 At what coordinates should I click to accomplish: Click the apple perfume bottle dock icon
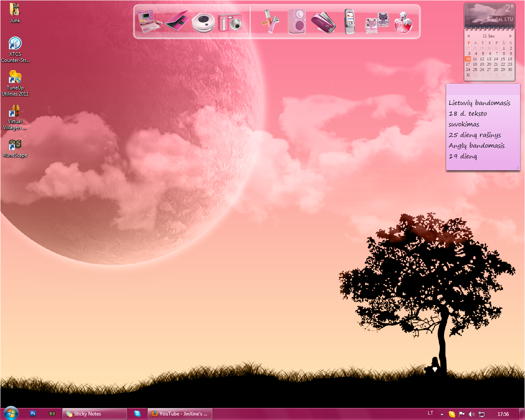coord(403,23)
